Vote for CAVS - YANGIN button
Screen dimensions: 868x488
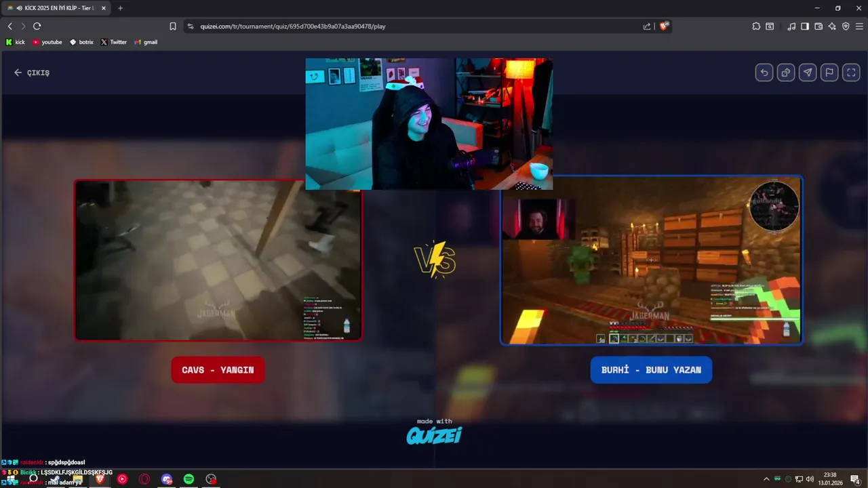[x=218, y=370]
